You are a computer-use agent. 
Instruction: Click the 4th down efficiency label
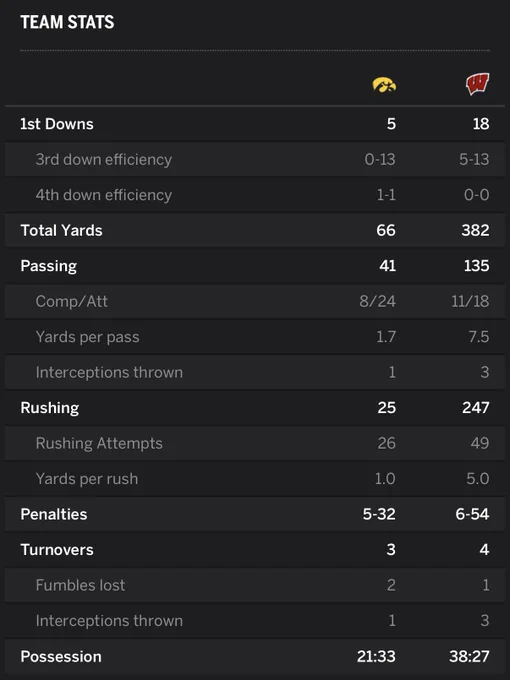104,195
